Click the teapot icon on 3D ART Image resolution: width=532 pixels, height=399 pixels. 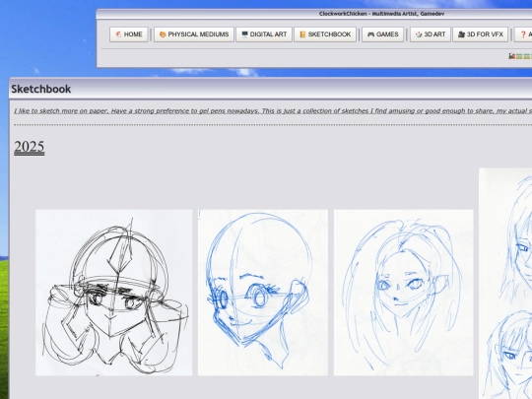pos(419,34)
